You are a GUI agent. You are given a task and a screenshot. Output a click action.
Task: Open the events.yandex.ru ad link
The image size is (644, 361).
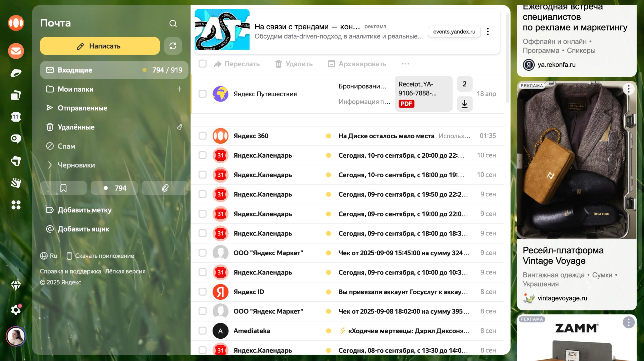click(454, 32)
